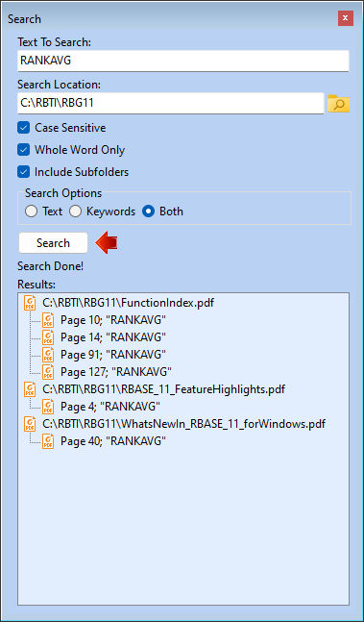The width and height of the screenshot is (364, 622).
Task: Open the Page 4 "RANKAVG" result
Action: [110, 407]
